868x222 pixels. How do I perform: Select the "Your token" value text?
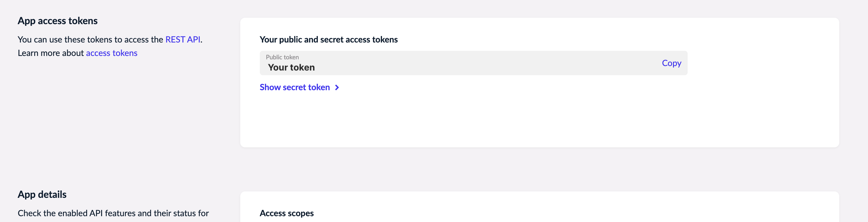(x=292, y=67)
